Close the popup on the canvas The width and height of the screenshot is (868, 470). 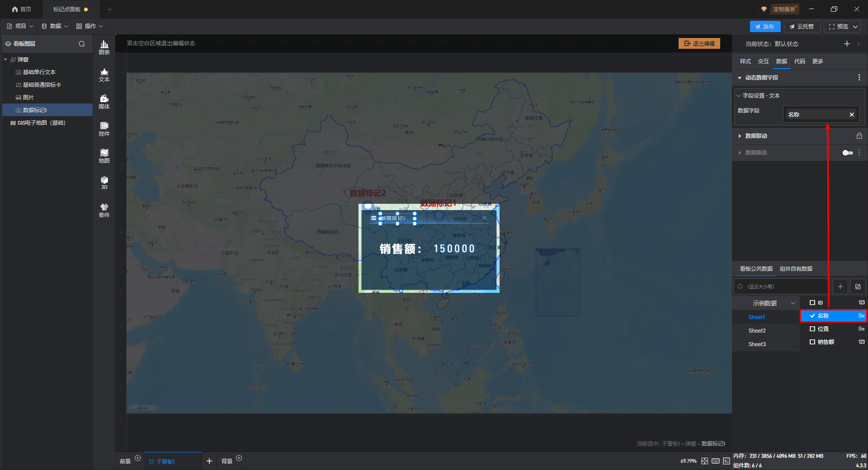click(484, 218)
